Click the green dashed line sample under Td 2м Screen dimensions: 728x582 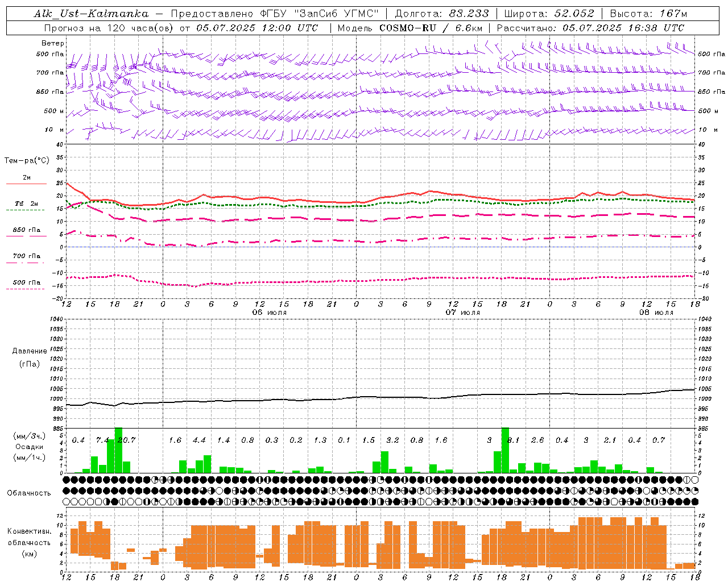click(x=26, y=210)
